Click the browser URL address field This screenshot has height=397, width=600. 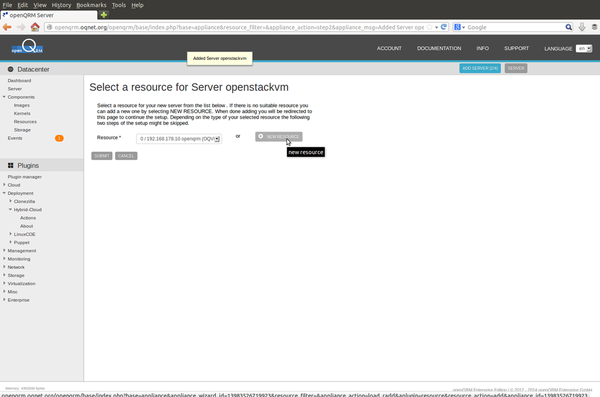click(x=239, y=27)
